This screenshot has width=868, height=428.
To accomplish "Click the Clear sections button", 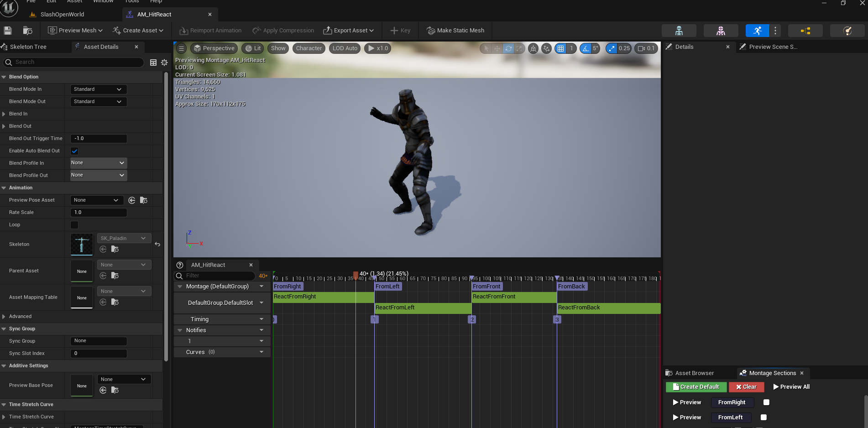I will [x=746, y=387].
